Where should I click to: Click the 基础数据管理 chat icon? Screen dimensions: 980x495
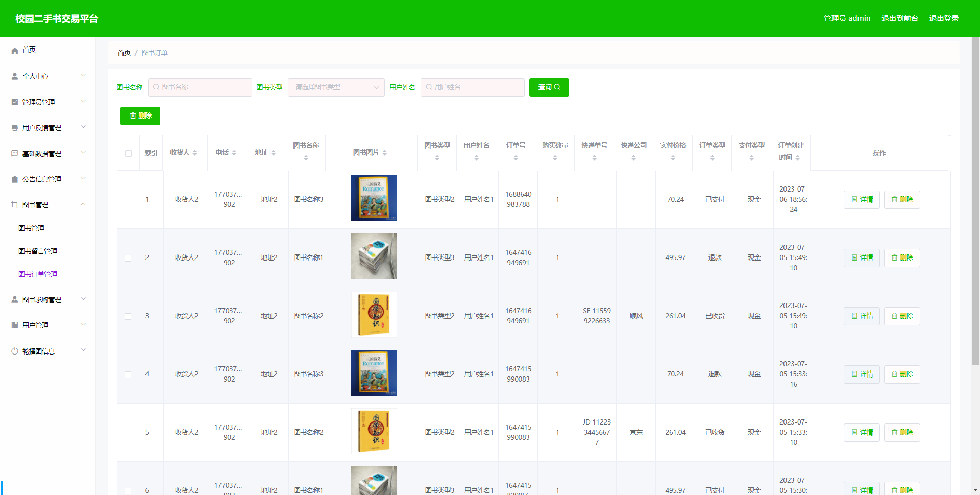pos(15,154)
